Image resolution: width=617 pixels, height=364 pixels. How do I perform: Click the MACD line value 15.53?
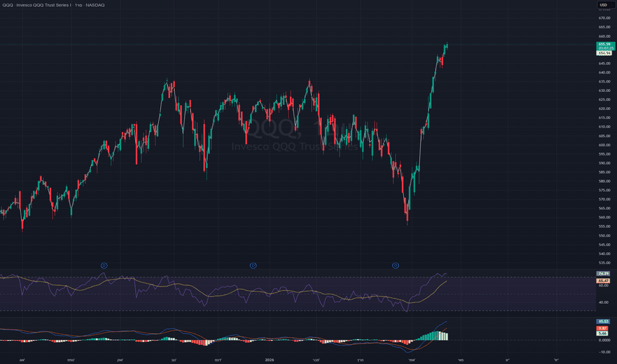tap(604, 322)
